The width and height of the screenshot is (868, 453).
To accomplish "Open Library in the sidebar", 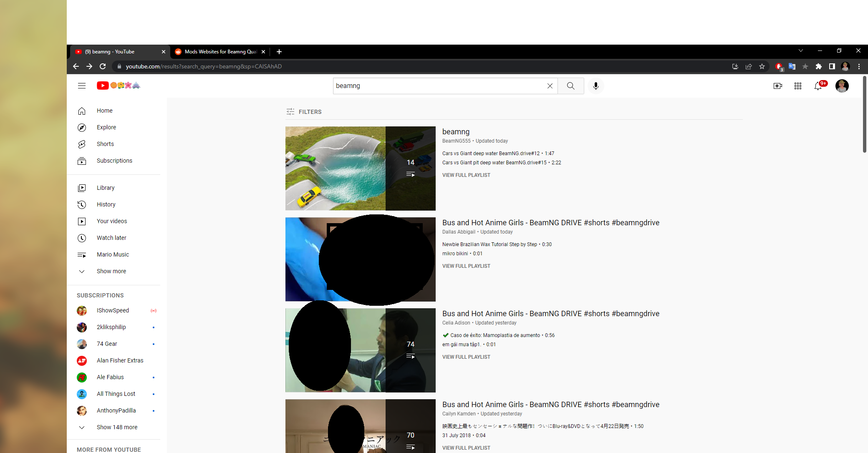I will click(x=114, y=188).
